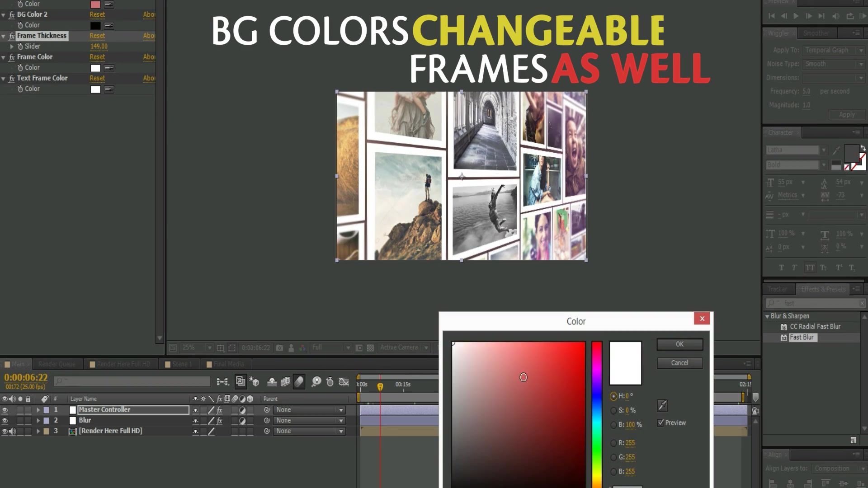Click the Frame Thickness slider control

(x=33, y=46)
